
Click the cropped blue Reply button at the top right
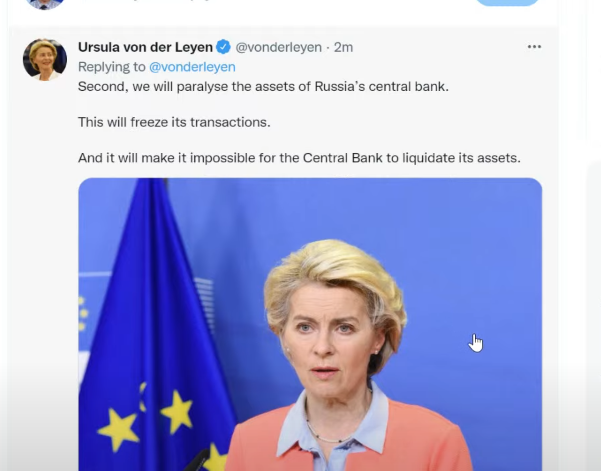coord(507,2)
